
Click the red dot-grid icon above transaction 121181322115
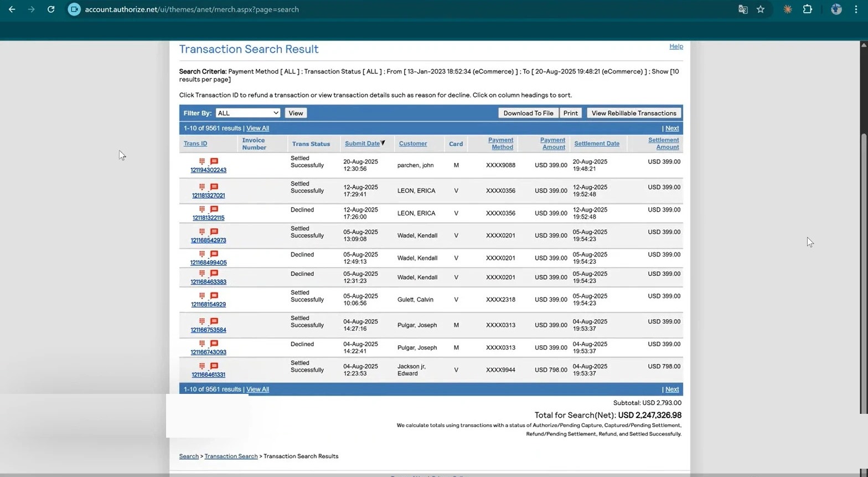(202, 209)
